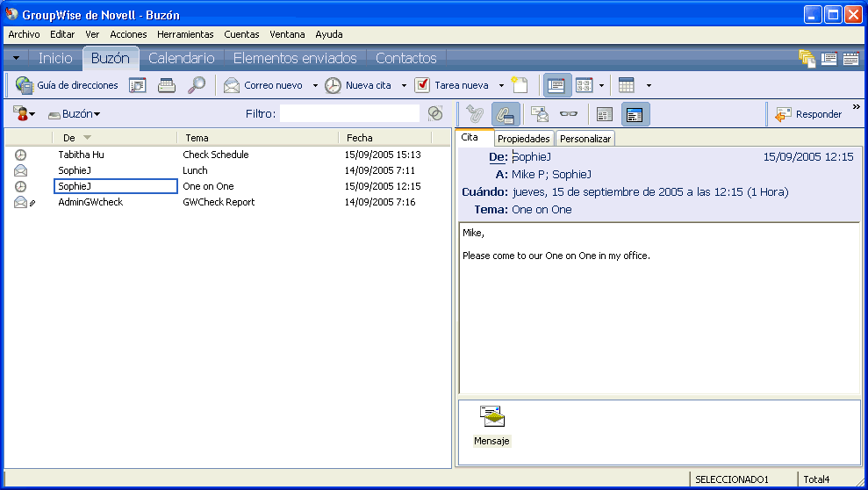Select the Tabitha Hu Check Schedule item
868x490 pixels.
[x=227, y=155]
